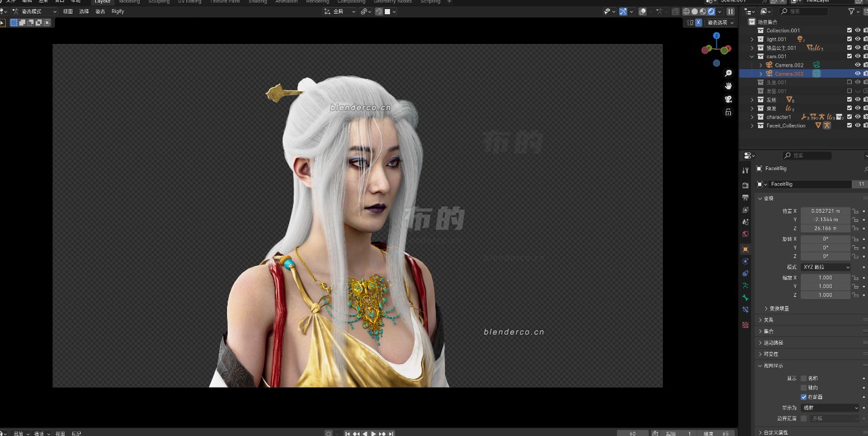Select wireframe viewport shading
The width and height of the screenshot is (868, 436).
click(686, 12)
